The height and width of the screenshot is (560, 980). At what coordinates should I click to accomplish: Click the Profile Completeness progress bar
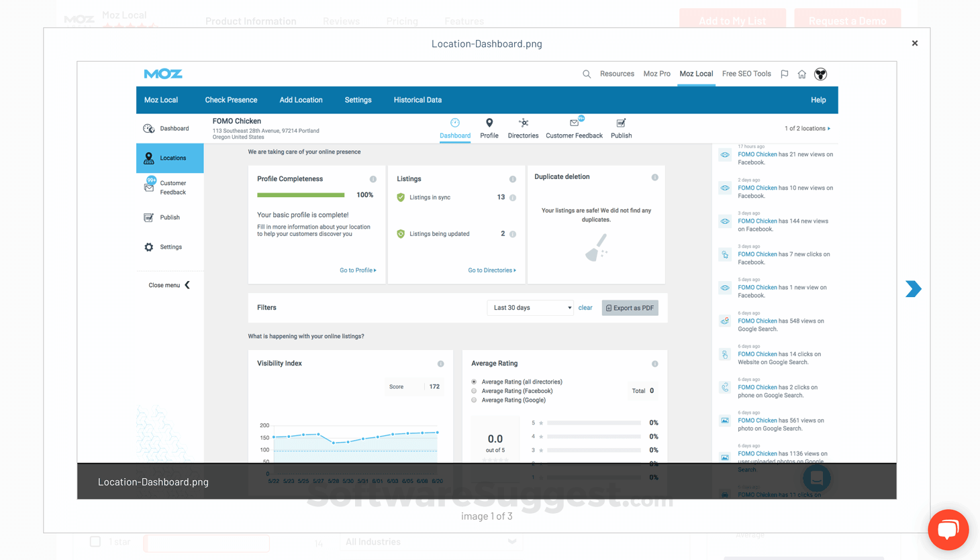[x=301, y=195]
